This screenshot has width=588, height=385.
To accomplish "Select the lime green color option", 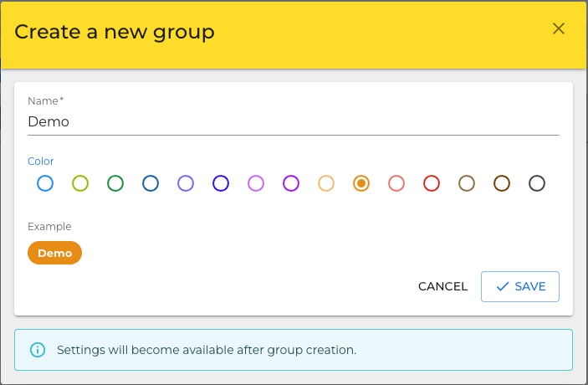I will (80, 183).
